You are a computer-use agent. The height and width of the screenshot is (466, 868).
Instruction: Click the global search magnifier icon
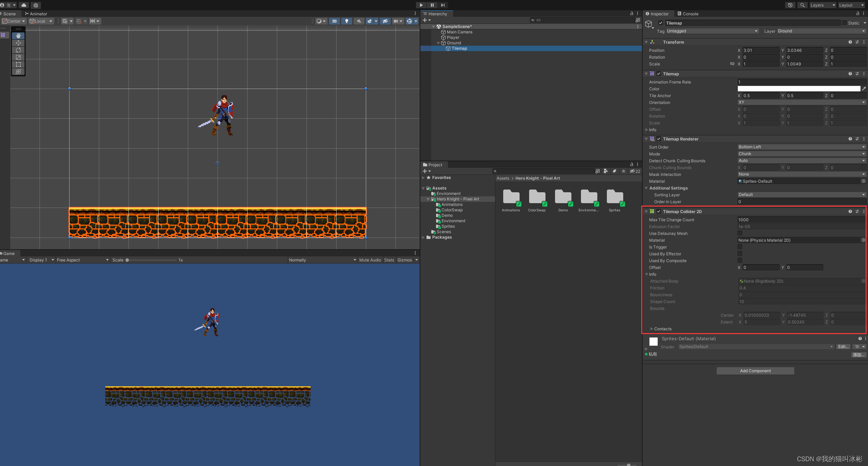click(802, 5)
